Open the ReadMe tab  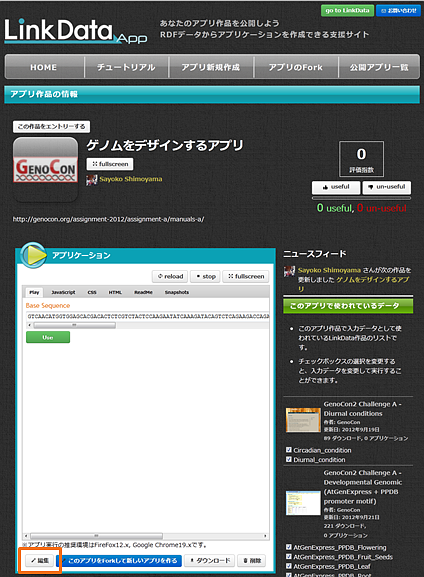(143, 292)
